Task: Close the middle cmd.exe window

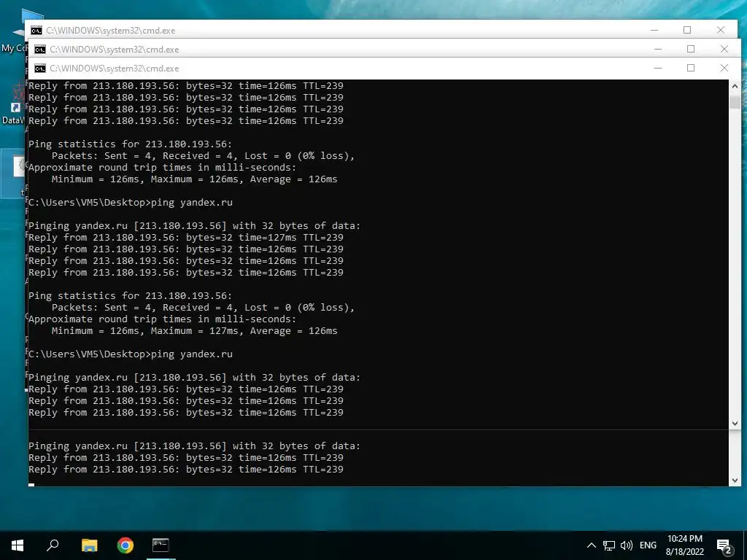Action: click(x=724, y=49)
